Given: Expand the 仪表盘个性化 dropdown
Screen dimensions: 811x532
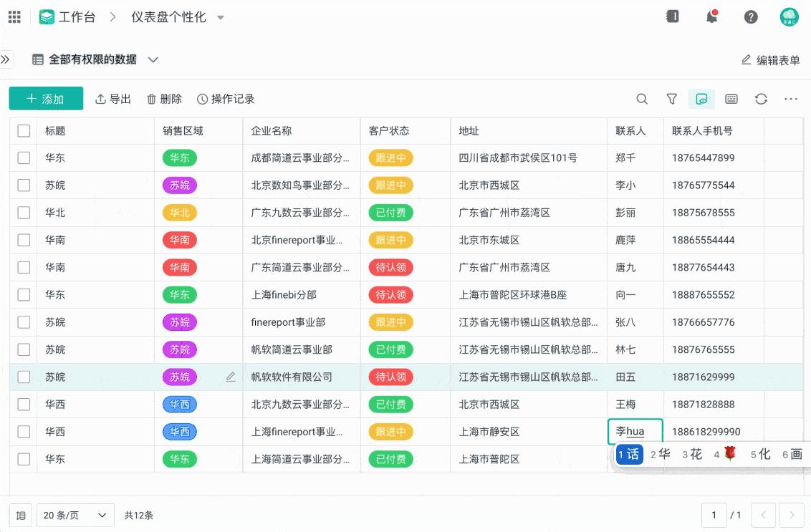Looking at the screenshot, I should point(221,17).
